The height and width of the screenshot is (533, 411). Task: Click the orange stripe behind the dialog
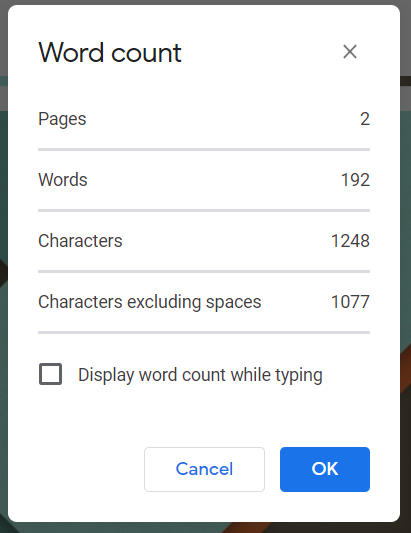[x=406, y=374]
